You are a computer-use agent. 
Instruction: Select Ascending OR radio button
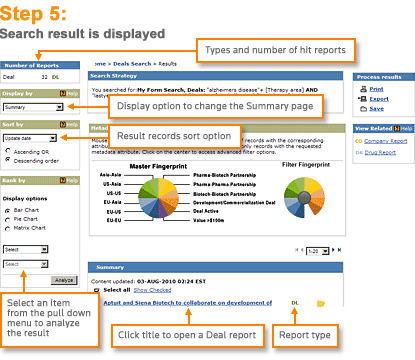(x=8, y=151)
